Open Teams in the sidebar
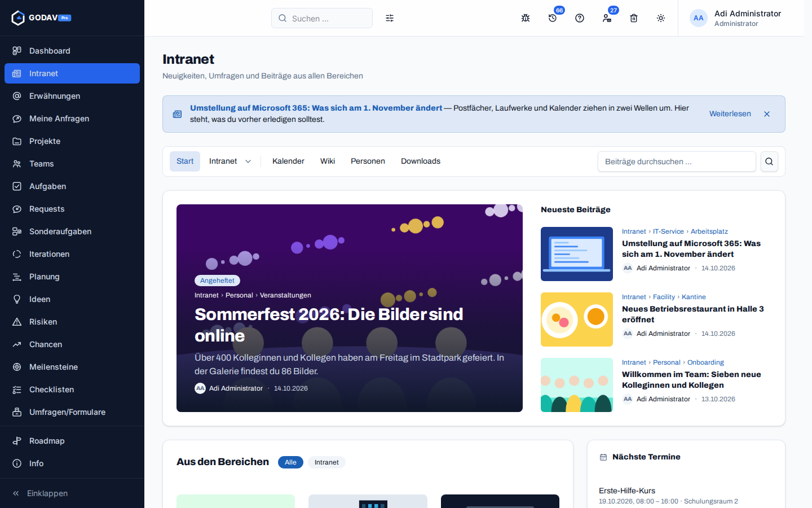Screen dimensions: 812x508 (72, 164)
